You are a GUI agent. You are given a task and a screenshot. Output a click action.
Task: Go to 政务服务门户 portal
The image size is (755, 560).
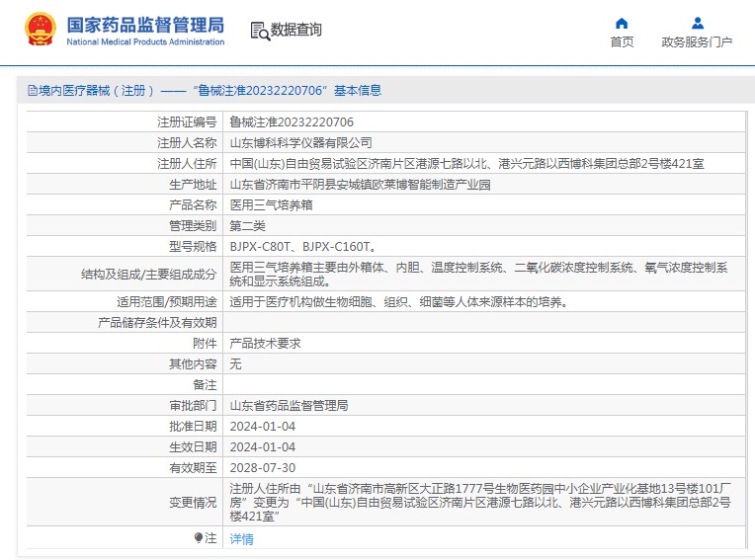pyautogui.click(x=697, y=41)
